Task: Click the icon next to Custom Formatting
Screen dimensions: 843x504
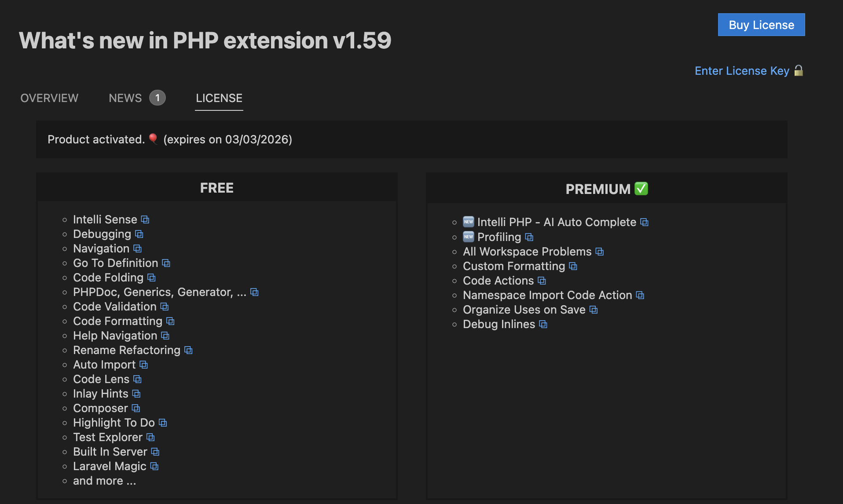Action: point(573,266)
